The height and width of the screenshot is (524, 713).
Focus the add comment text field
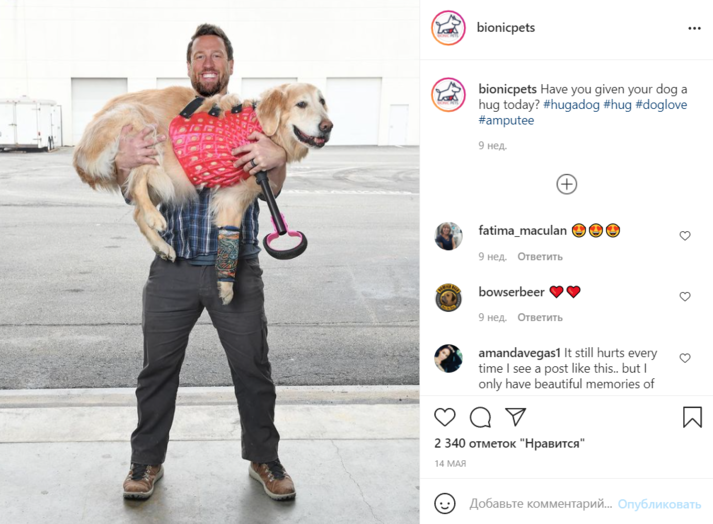pyautogui.click(x=541, y=504)
